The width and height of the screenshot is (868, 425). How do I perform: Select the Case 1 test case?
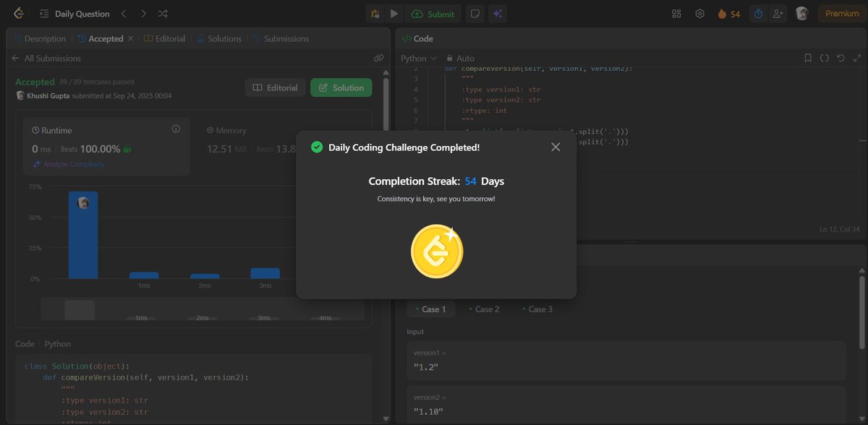pyautogui.click(x=430, y=309)
